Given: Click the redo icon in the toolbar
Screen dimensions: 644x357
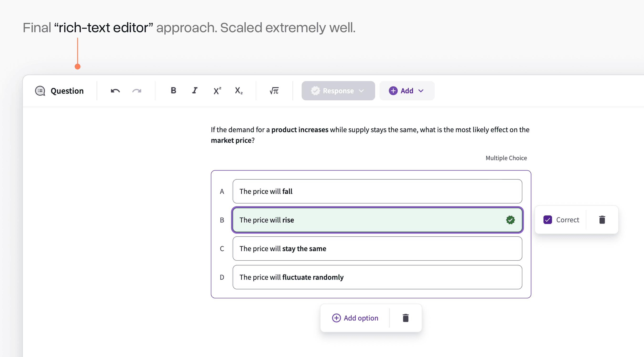Looking at the screenshot, I should pos(136,91).
